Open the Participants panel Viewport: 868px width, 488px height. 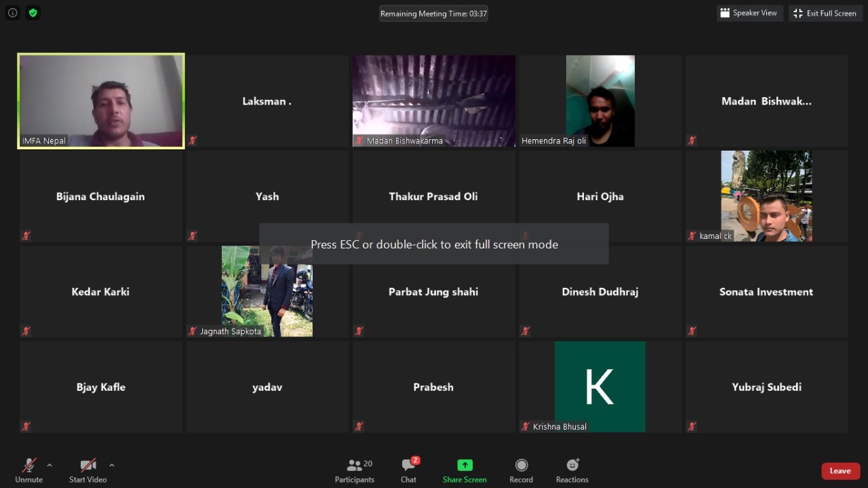pos(355,470)
